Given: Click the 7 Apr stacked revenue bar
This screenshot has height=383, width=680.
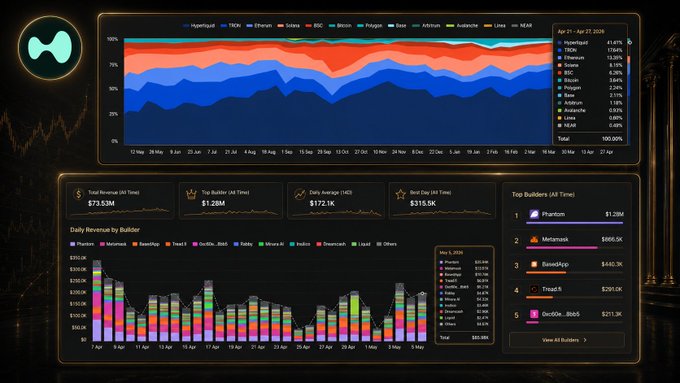Looking at the screenshot, I should (x=97, y=301).
